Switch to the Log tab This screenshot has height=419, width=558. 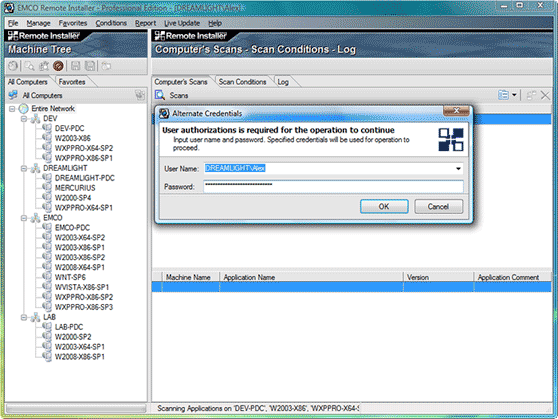tap(283, 82)
